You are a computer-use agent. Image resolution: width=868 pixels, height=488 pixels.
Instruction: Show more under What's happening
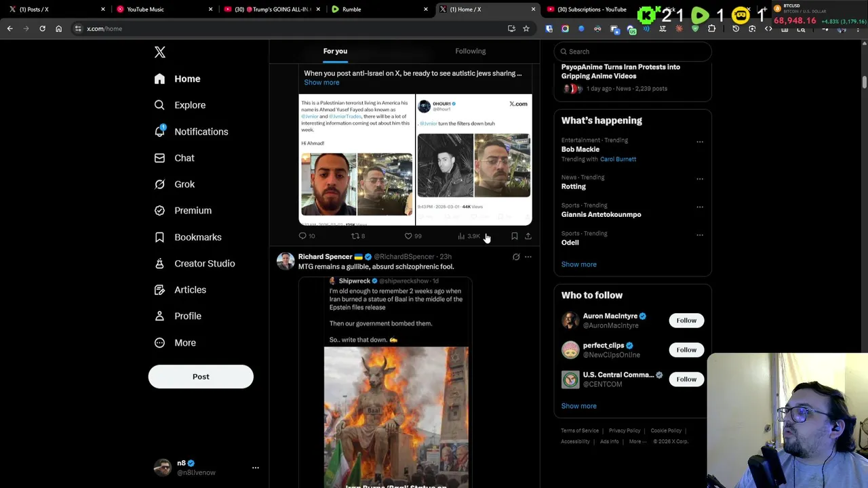(578, 264)
